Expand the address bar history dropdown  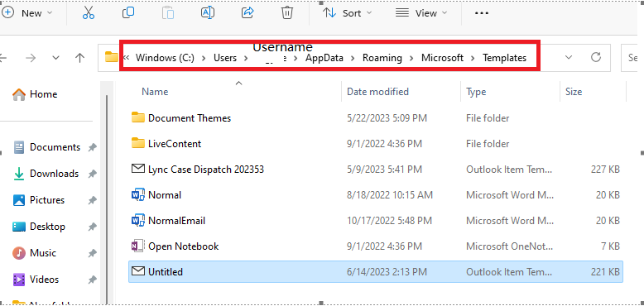pos(569,57)
